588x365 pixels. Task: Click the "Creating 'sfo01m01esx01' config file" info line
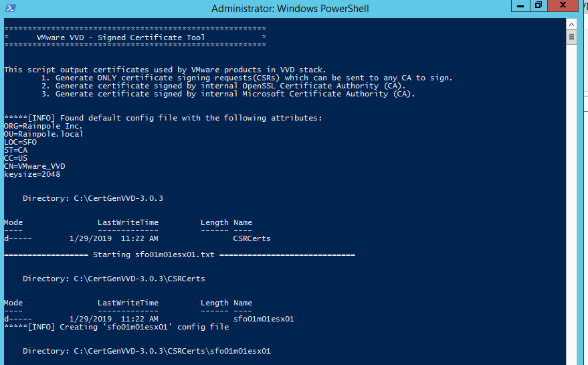[116, 327]
